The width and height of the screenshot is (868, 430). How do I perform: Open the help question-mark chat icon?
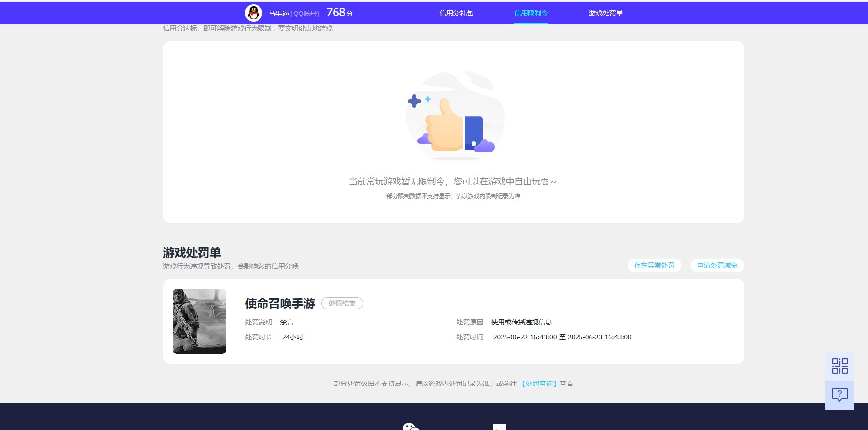click(839, 395)
